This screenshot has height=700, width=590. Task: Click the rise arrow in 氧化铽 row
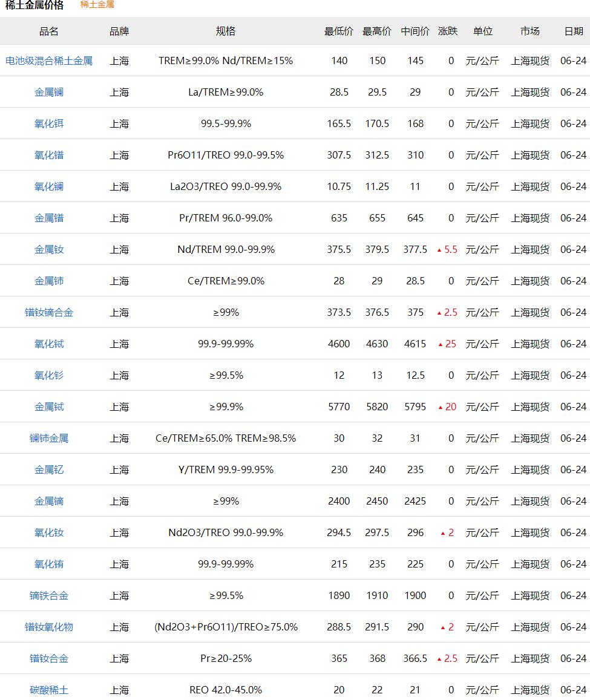(441, 344)
